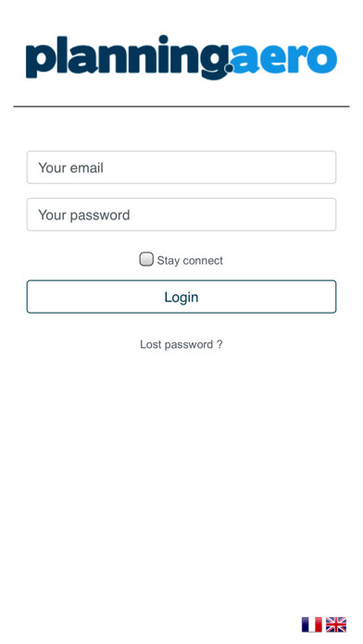
Task: Open the Lost password ? link
Action: pos(181,344)
